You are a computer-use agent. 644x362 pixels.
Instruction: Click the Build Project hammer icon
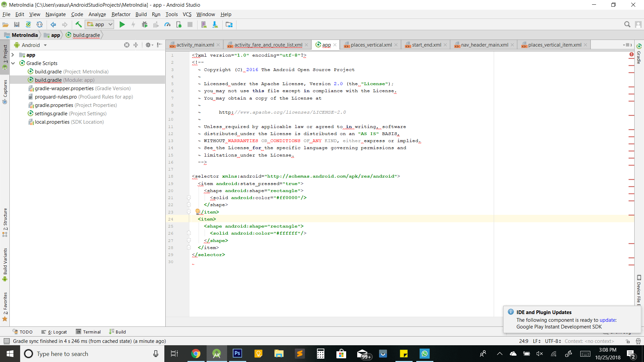(x=78, y=24)
